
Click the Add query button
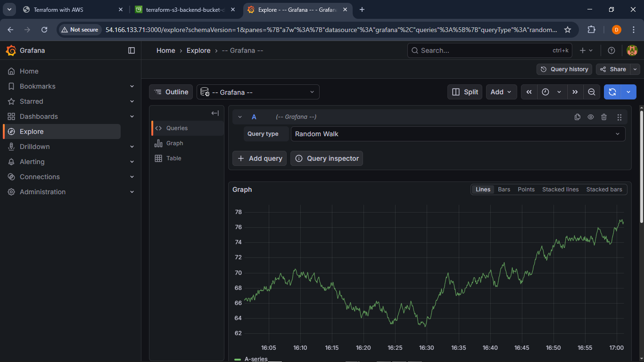259,158
